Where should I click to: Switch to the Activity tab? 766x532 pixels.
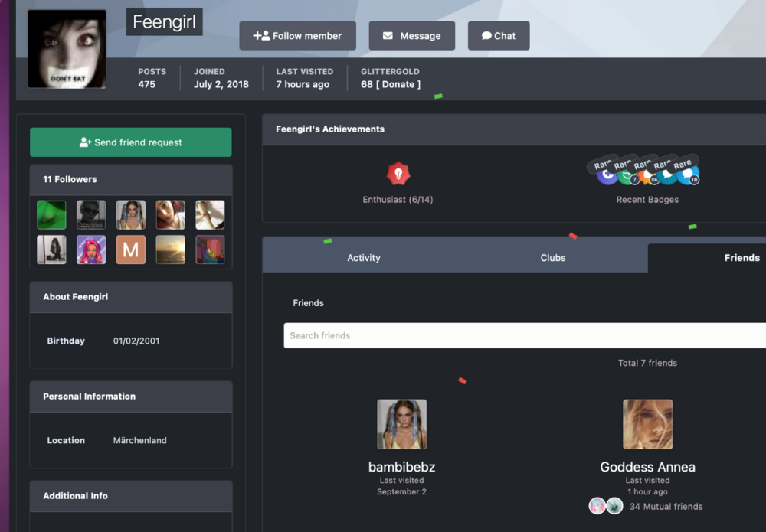click(x=363, y=258)
